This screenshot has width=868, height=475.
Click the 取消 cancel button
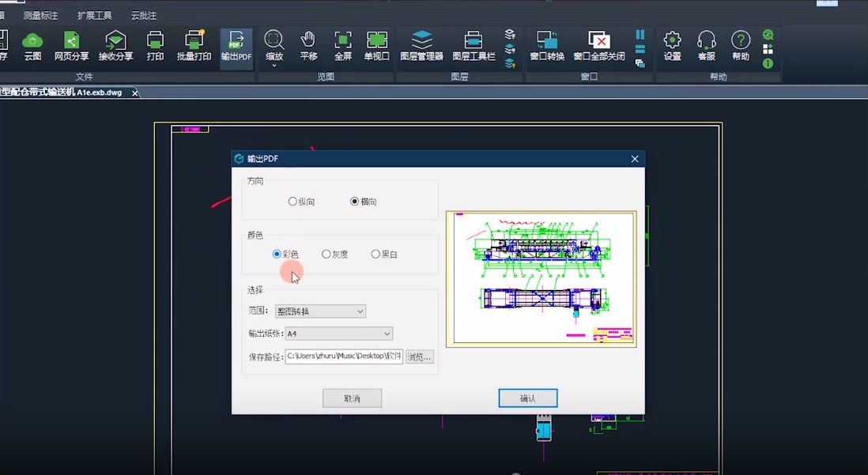coord(352,398)
